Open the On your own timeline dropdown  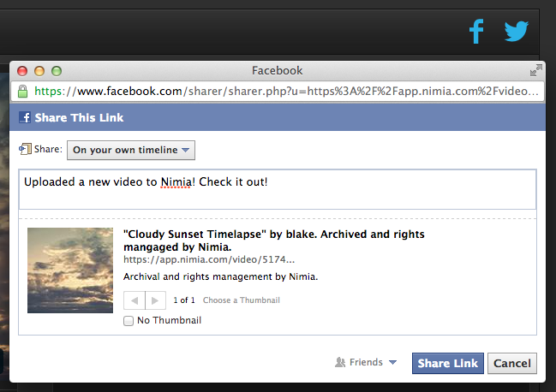coord(131,150)
